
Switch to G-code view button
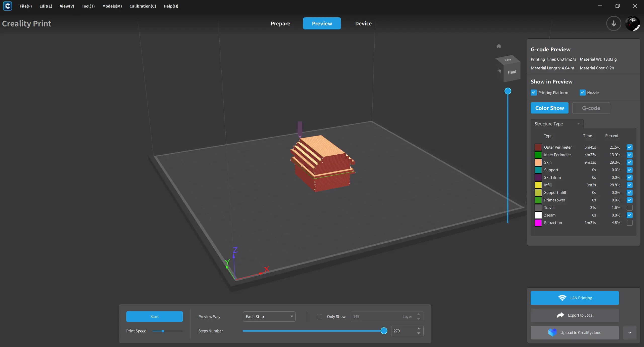pyautogui.click(x=591, y=108)
